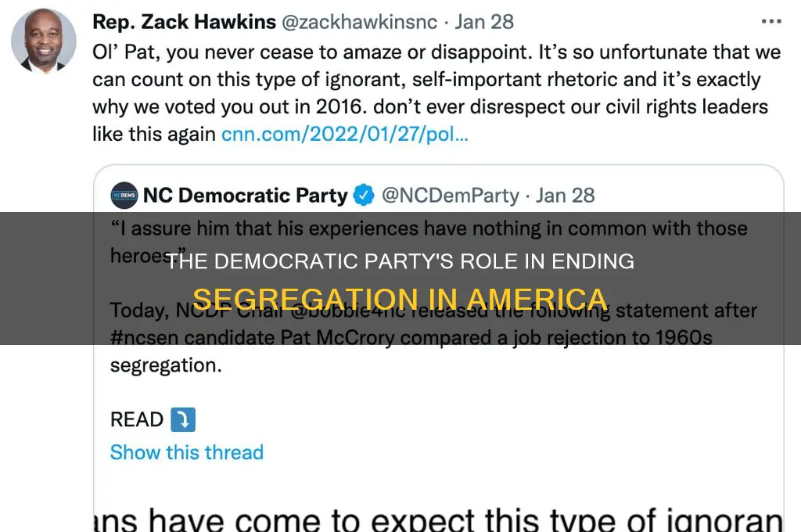Click the Jan 28 date on the quoted tweet

(x=566, y=196)
